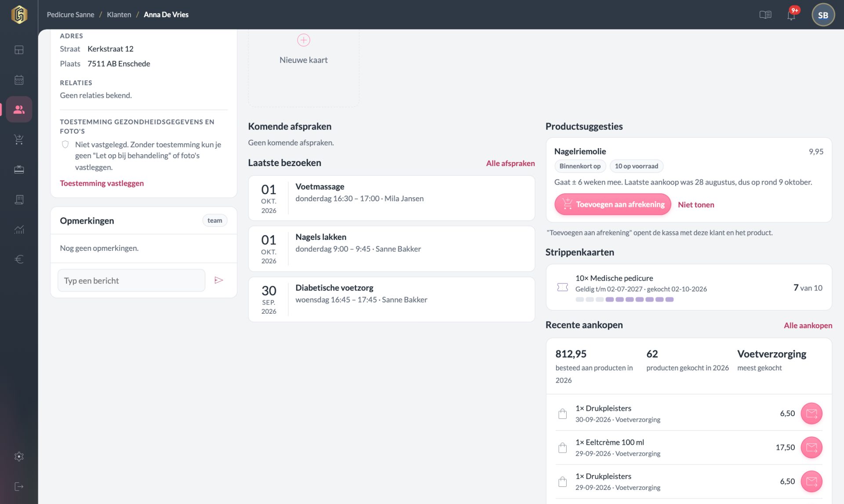Send the message with arrow icon
The height and width of the screenshot is (504, 844).
219,280
